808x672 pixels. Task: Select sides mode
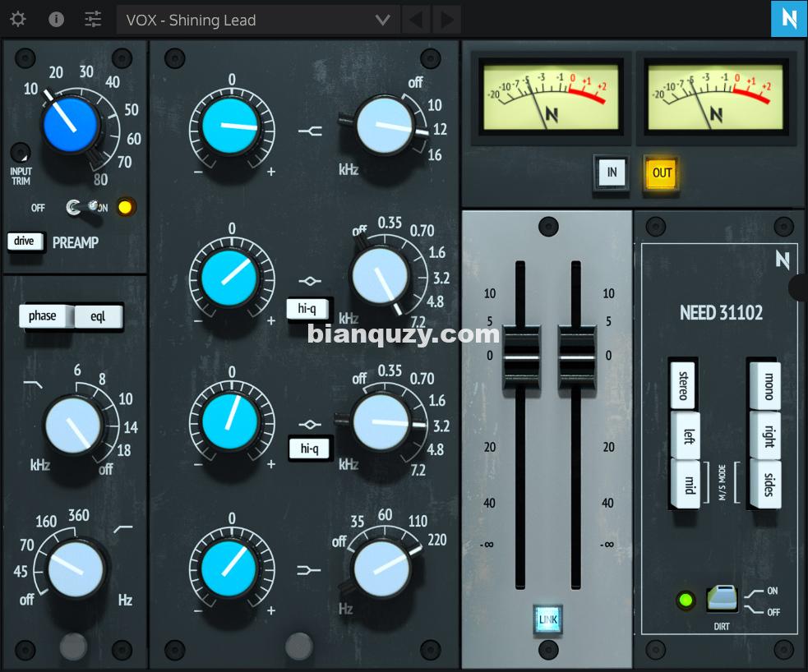pyautogui.click(x=767, y=485)
